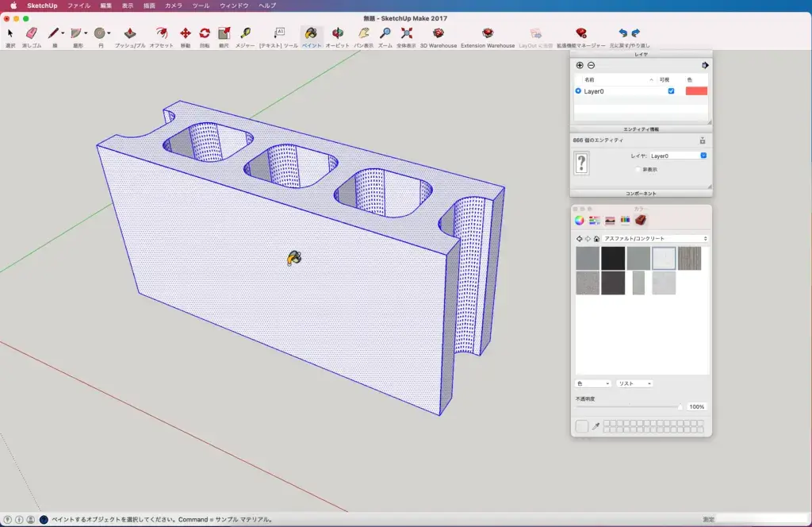Screen dimensions: 812x527
Task: Select the 移動 move tool
Action: [x=185, y=33]
